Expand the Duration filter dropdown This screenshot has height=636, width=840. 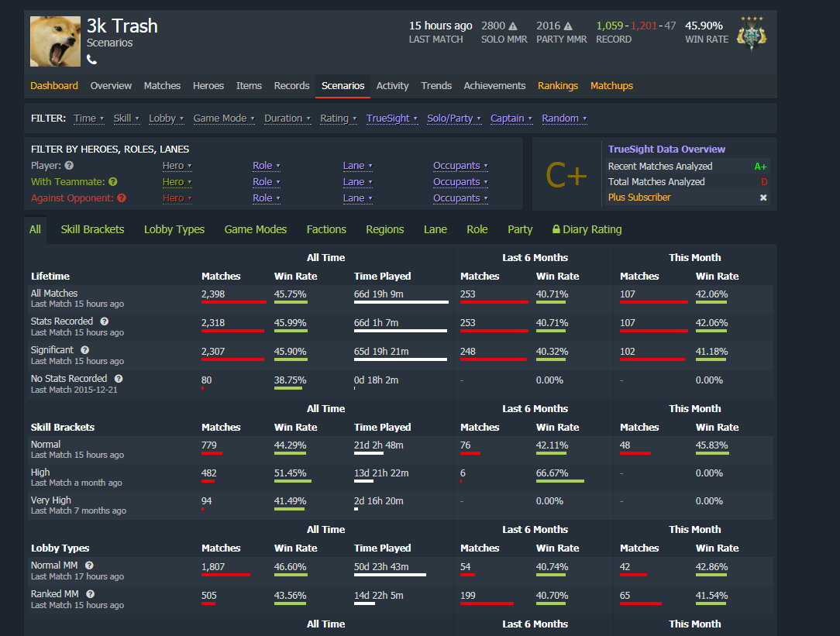[287, 119]
